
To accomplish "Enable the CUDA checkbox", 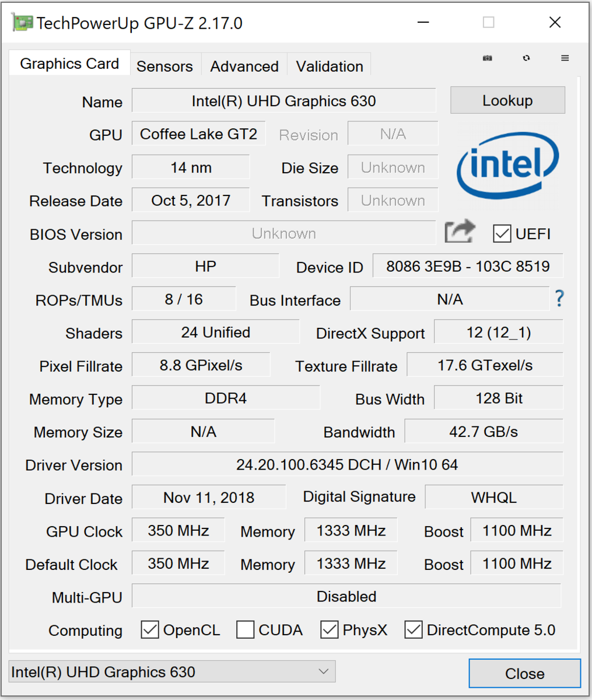I will pyautogui.click(x=246, y=629).
